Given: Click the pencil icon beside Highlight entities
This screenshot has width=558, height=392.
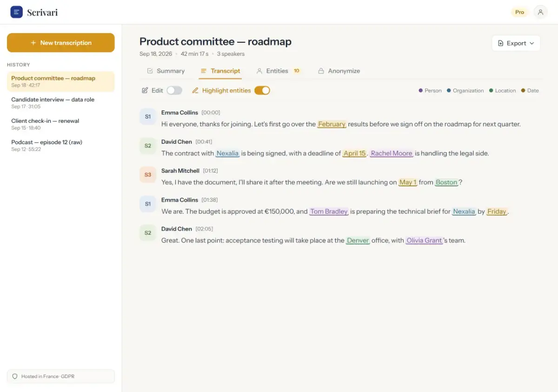Looking at the screenshot, I should click(195, 91).
